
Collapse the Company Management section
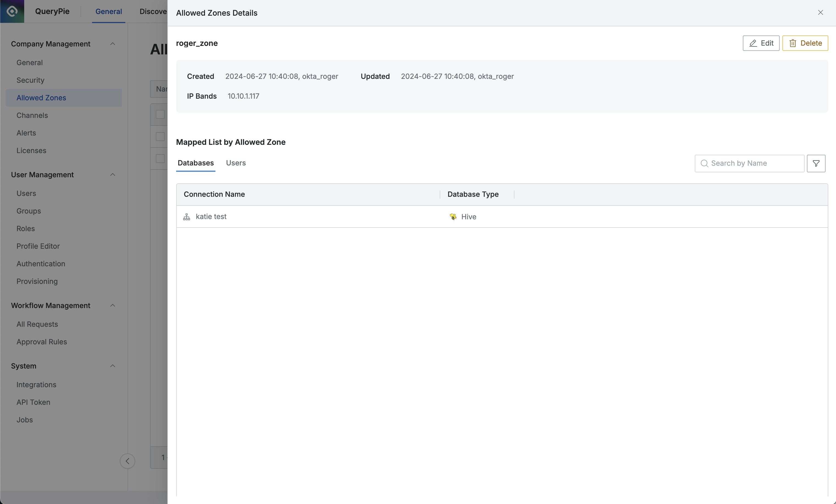point(113,44)
